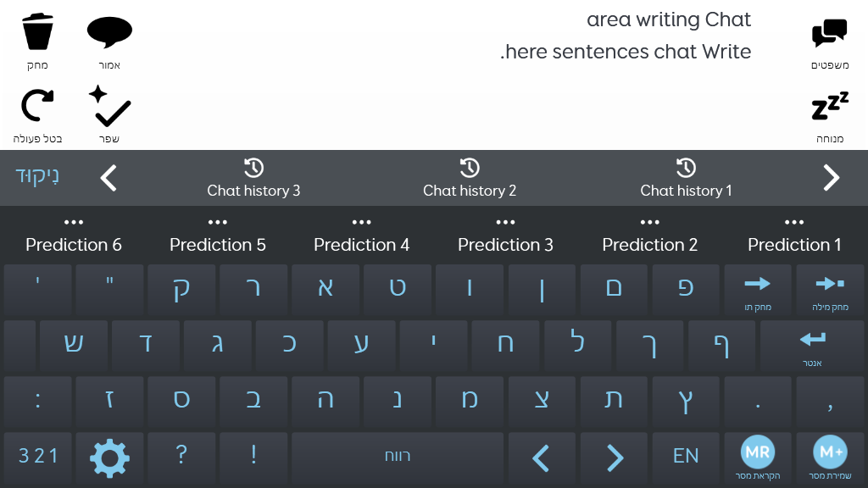Screen dimensions: 868x488
Task: Select Chat history 1 entry
Action: (686, 178)
